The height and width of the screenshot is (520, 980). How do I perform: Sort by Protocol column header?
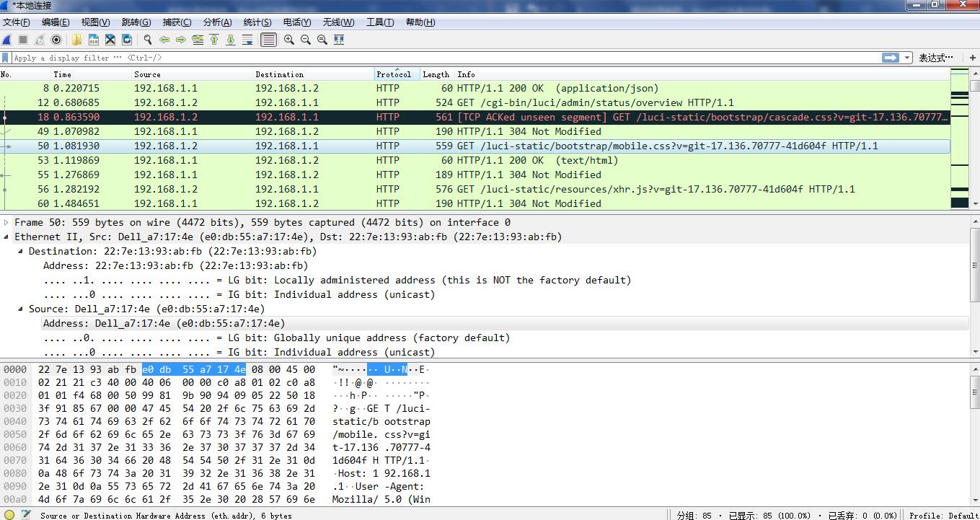pyautogui.click(x=397, y=74)
